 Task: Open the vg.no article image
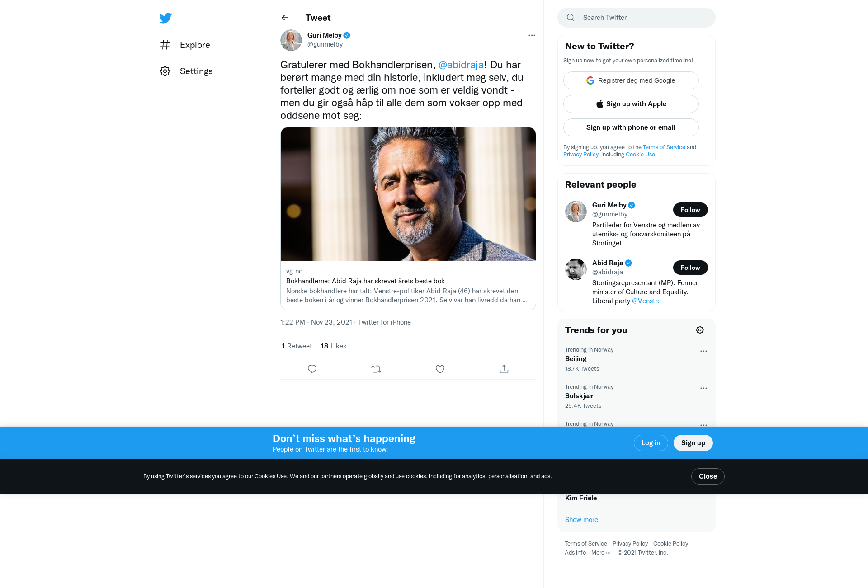point(408,194)
